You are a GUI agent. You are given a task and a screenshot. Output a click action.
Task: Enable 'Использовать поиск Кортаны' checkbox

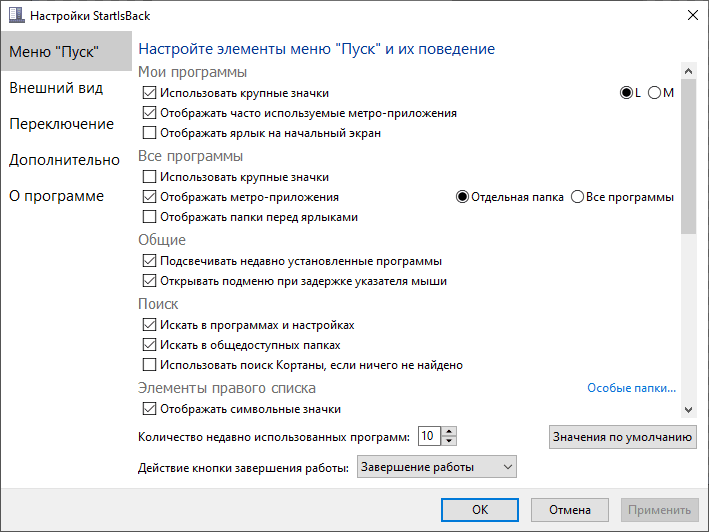pos(149,365)
